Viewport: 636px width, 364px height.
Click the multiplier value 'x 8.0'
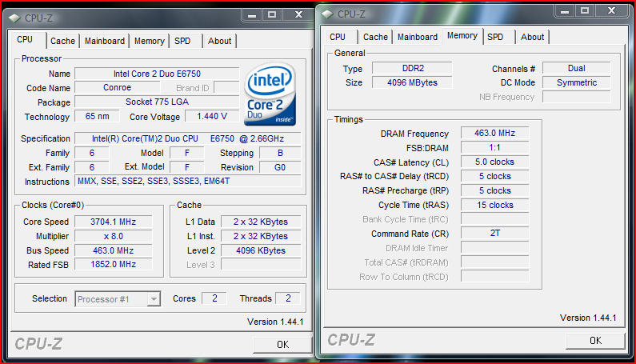pos(113,236)
